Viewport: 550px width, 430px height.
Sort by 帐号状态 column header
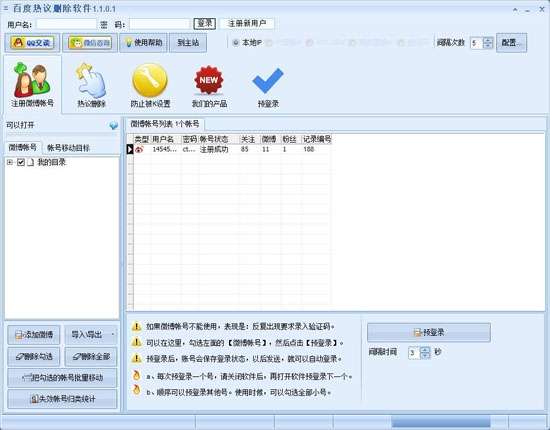219,139
